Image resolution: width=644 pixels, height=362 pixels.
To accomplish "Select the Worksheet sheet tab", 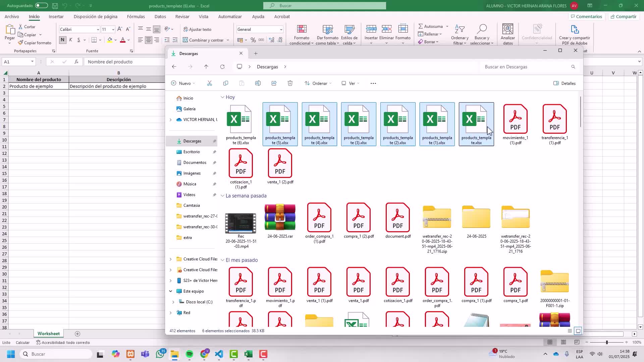I will pos(49,334).
